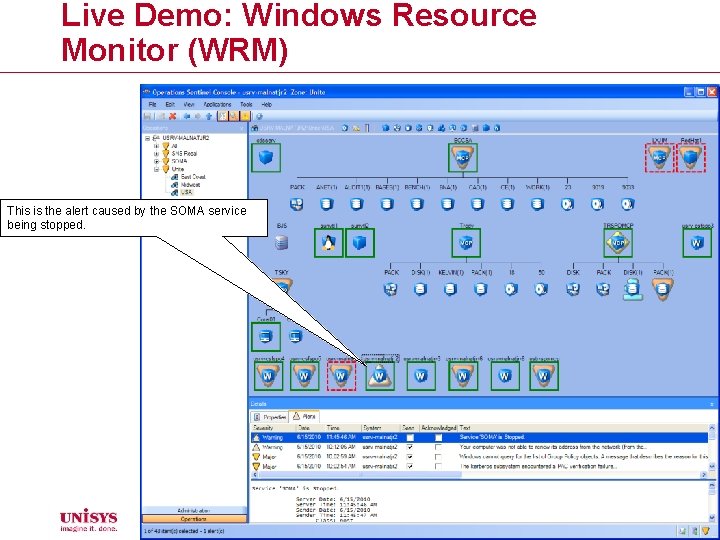Expand the All tree node
Viewport: 720px width, 540px height.
pyautogui.click(x=156, y=146)
